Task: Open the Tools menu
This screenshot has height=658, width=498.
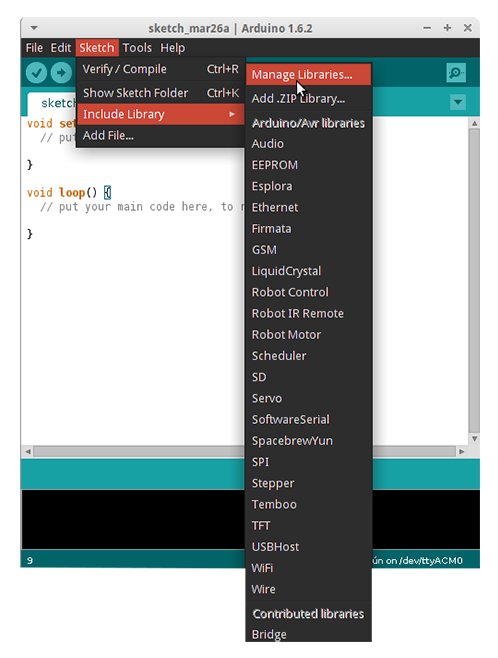Action: click(x=137, y=48)
